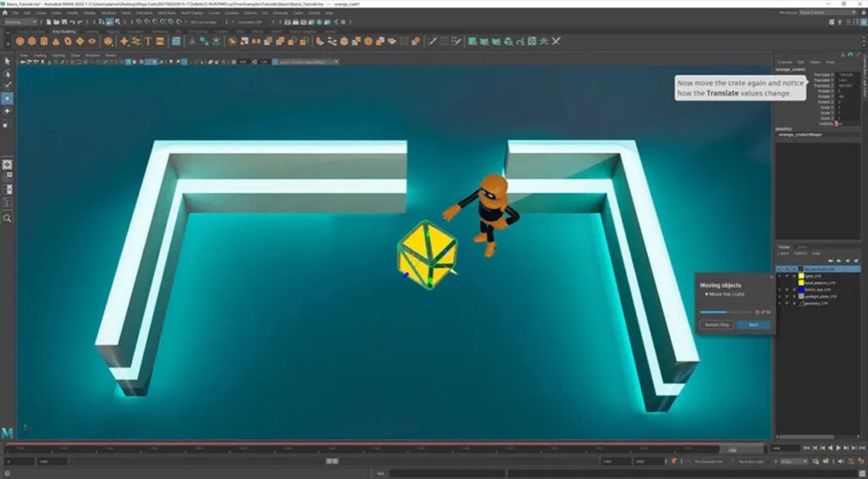Activate the Move tool in the toolbox
The width and height of the screenshot is (868, 479).
(x=7, y=98)
